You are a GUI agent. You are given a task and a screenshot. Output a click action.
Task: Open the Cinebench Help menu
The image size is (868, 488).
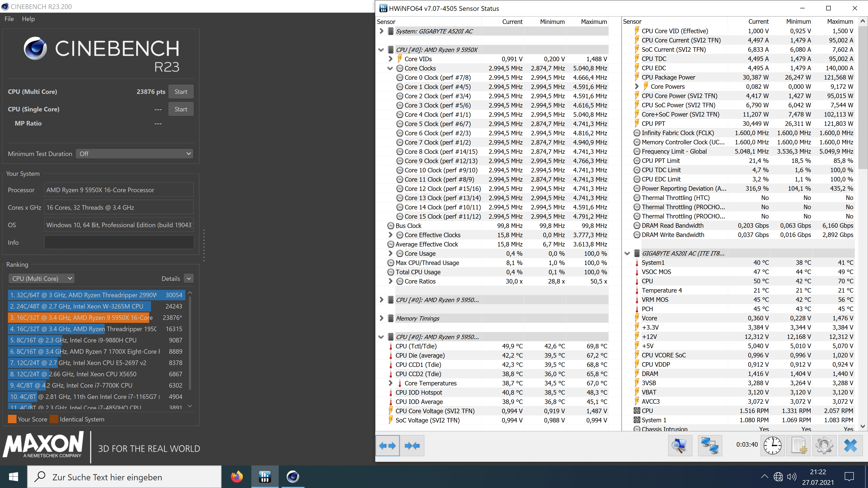coord(28,19)
